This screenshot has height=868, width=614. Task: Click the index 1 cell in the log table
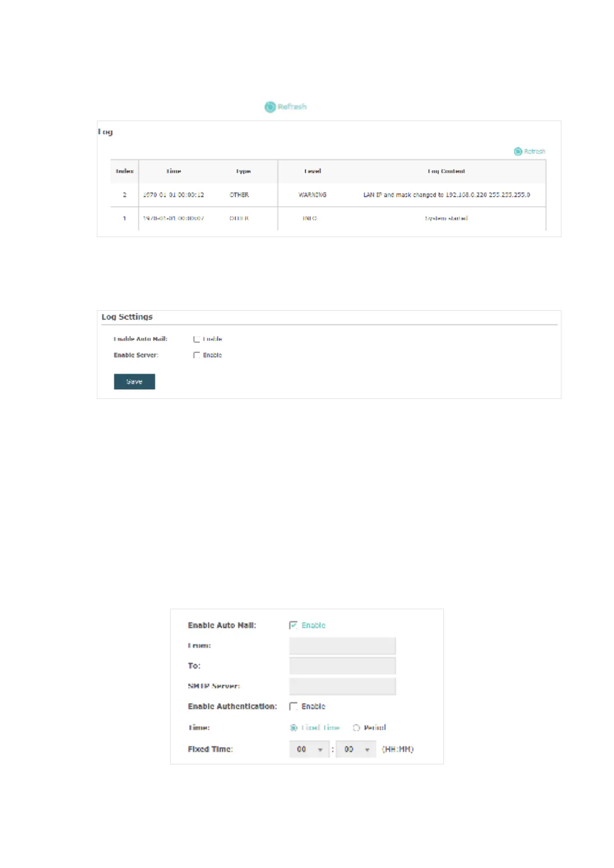tap(124, 219)
